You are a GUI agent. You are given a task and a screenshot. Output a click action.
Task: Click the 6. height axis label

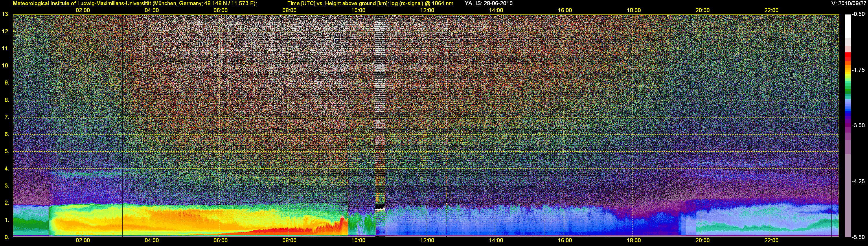coord(7,134)
